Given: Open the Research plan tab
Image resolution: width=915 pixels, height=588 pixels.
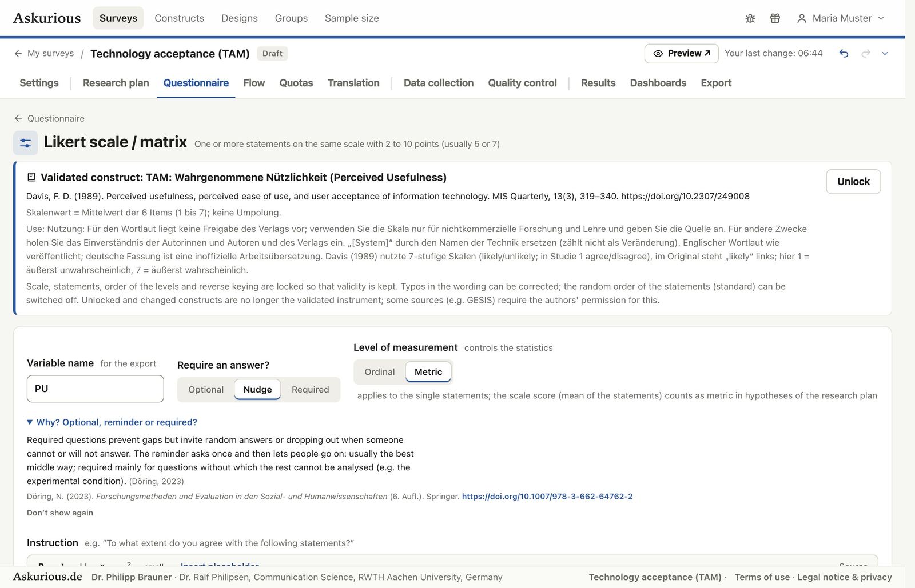Looking at the screenshot, I should tap(116, 83).
